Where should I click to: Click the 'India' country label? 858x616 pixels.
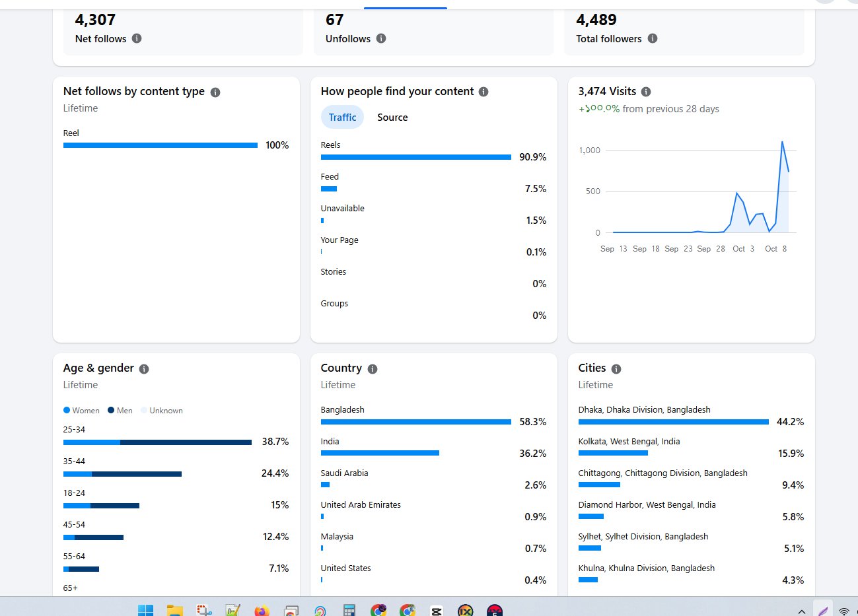330,442
